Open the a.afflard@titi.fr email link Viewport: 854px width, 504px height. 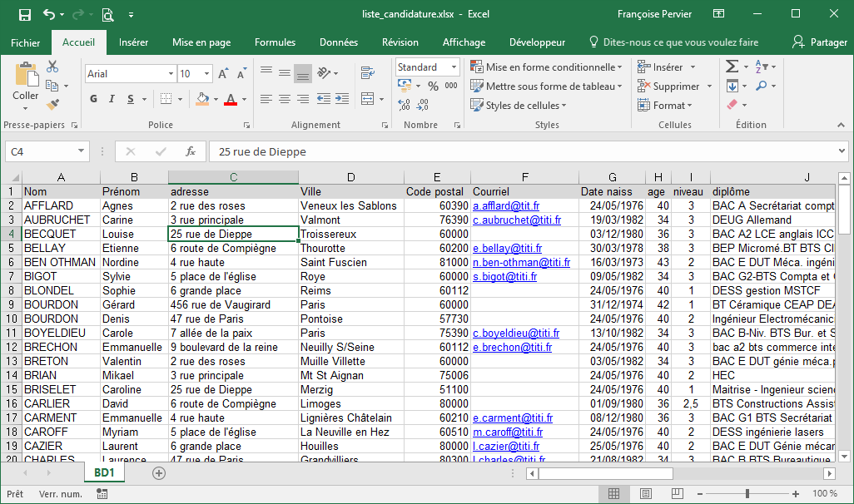tap(506, 205)
